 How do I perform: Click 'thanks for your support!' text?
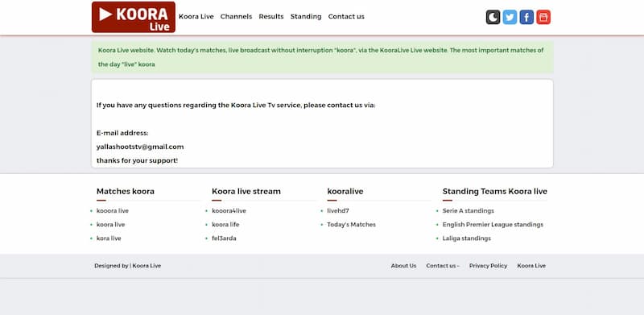coord(137,160)
